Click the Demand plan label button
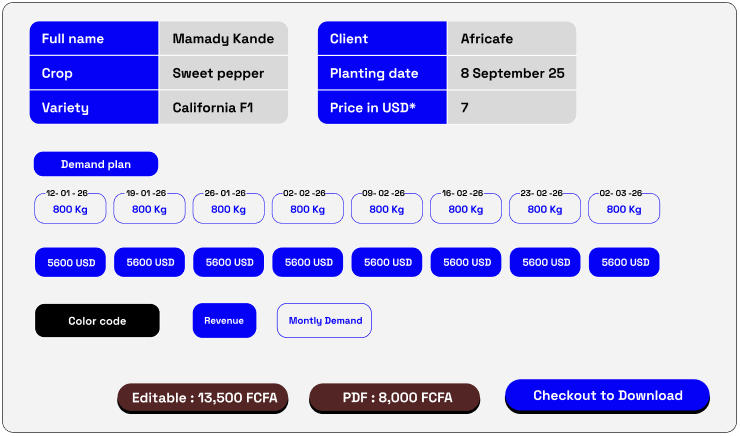Screen dimensions: 740x436 [96, 164]
